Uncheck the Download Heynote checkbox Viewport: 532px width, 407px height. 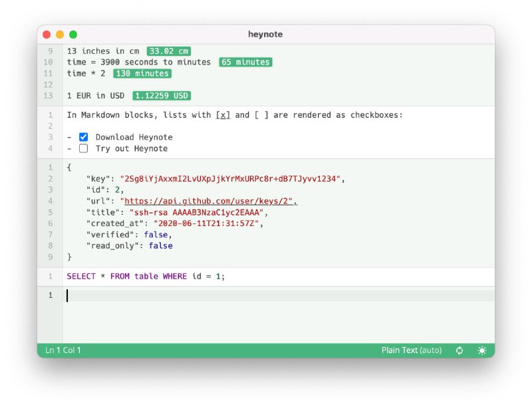[x=84, y=137]
